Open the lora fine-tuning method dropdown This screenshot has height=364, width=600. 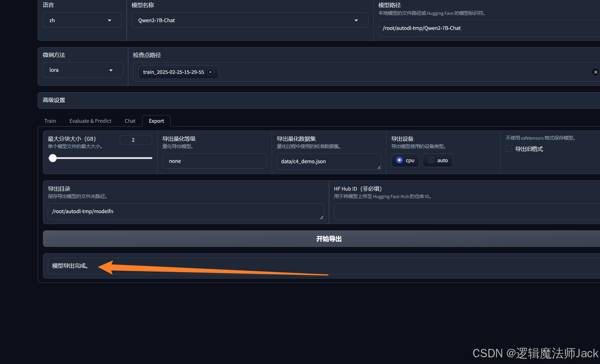tap(83, 70)
